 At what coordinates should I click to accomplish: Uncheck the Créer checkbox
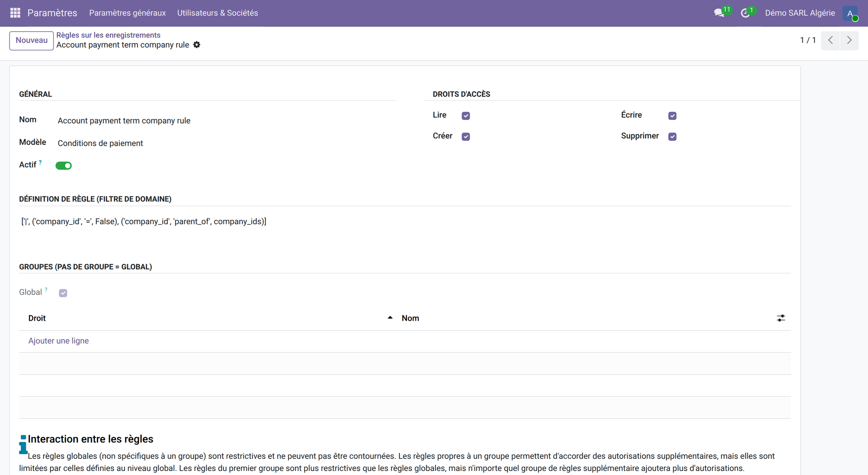(x=466, y=137)
